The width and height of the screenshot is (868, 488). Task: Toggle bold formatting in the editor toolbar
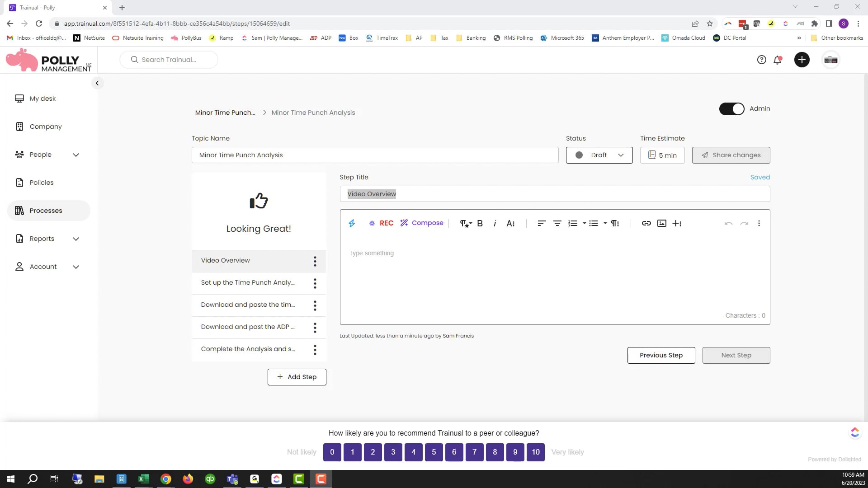480,223
